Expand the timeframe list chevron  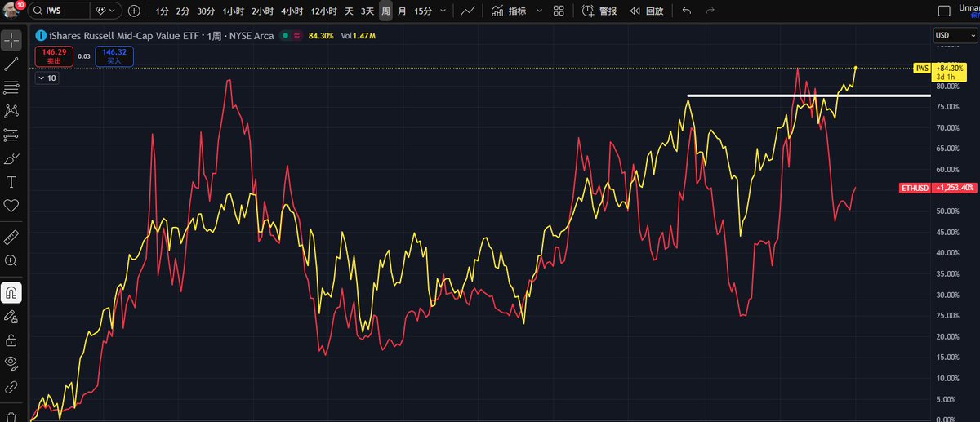[443, 11]
